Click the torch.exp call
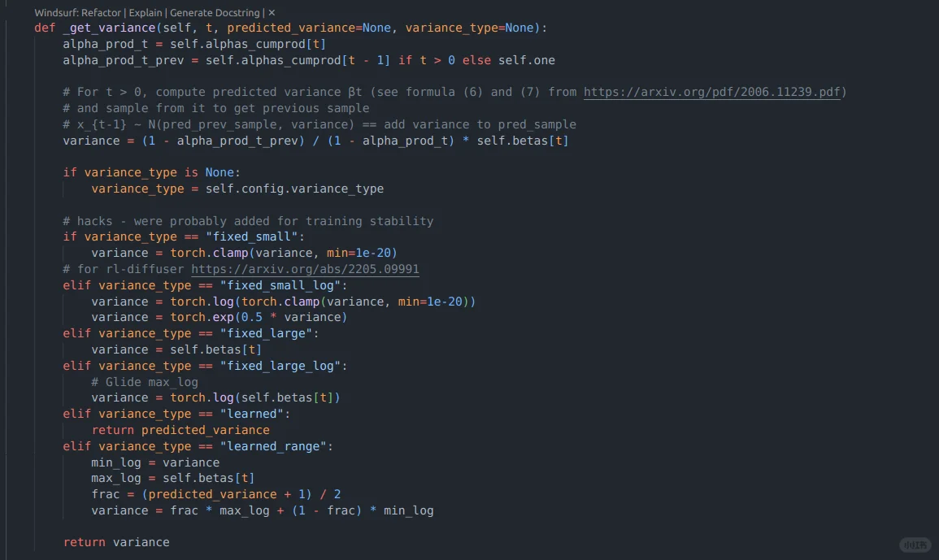Viewport: 939px width, 560px height. [x=198, y=317]
